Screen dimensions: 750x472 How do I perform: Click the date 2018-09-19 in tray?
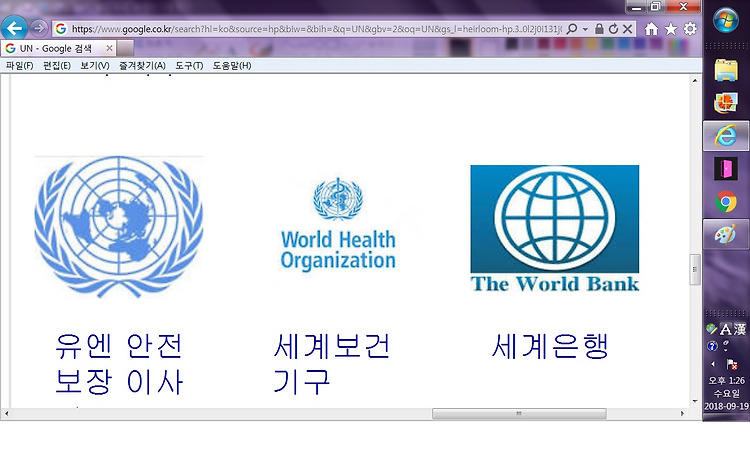727,406
